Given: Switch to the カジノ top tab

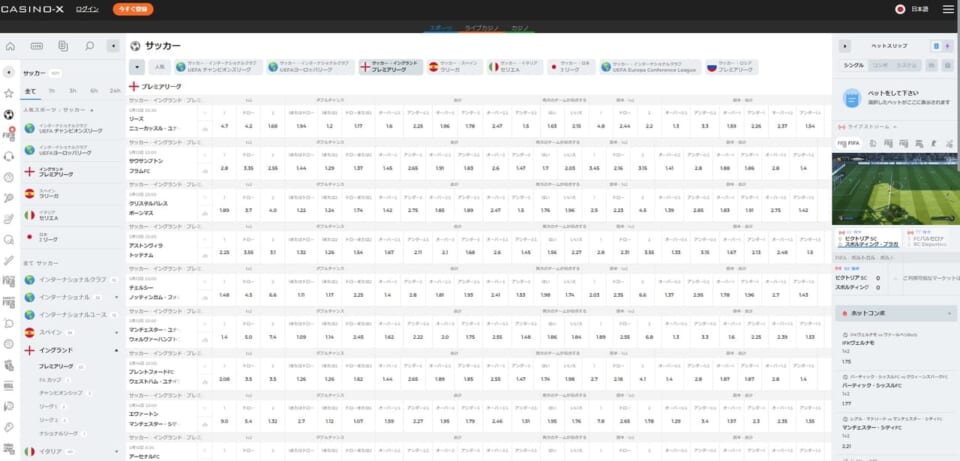Looking at the screenshot, I should click(520, 28).
